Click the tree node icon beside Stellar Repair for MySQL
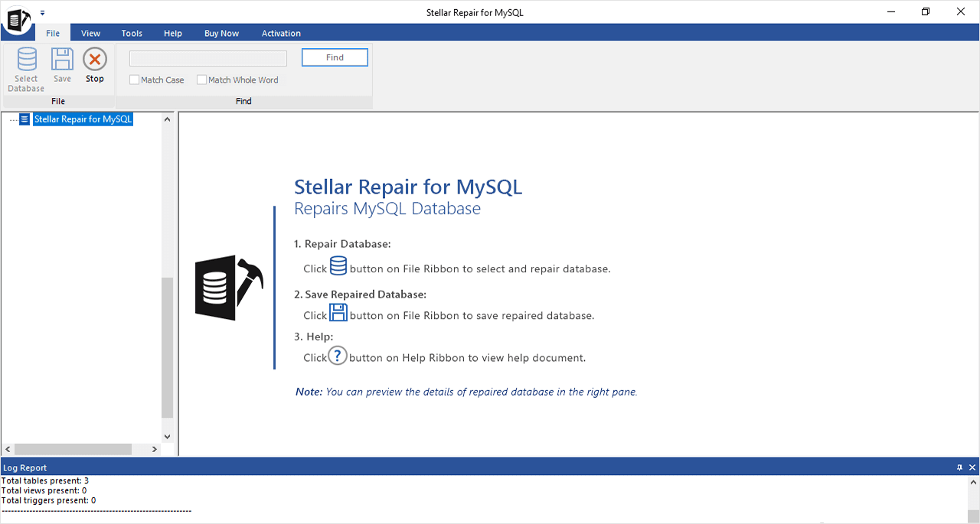The height and width of the screenshot is (524, 980). coord(24,119)
